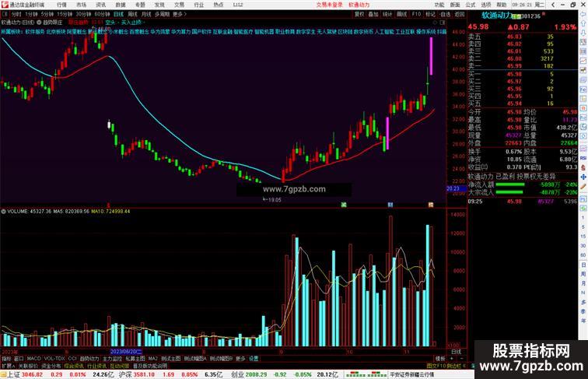Expand the 更多 periods dropdown
This screenshot has height=379, width=588.
tap(179, 14)
